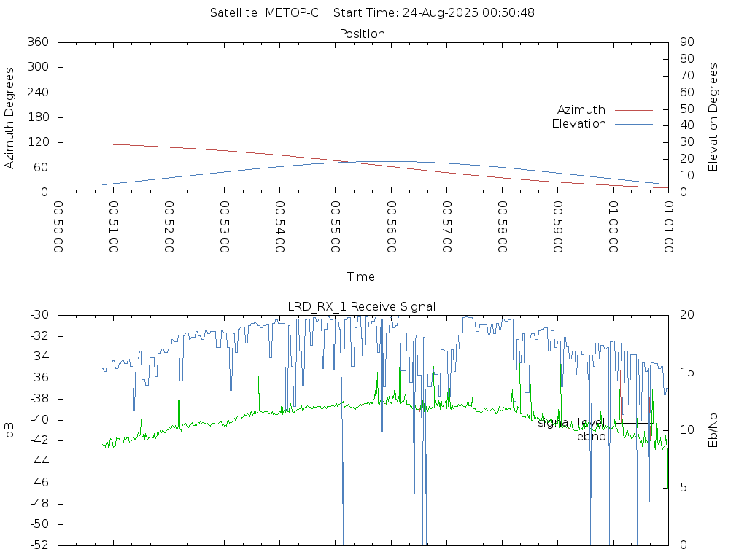
Task: Select the -38 tick on the dB axis
Action: pos(39,399)
